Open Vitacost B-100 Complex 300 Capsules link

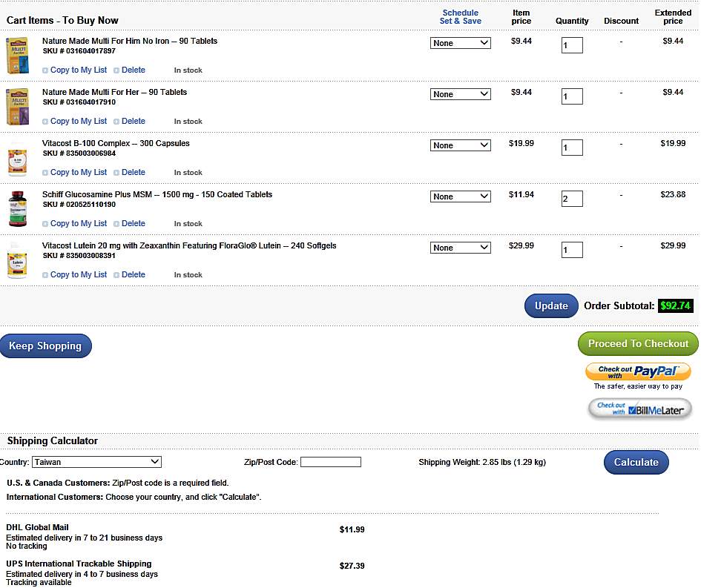click(x=116, y=143)
